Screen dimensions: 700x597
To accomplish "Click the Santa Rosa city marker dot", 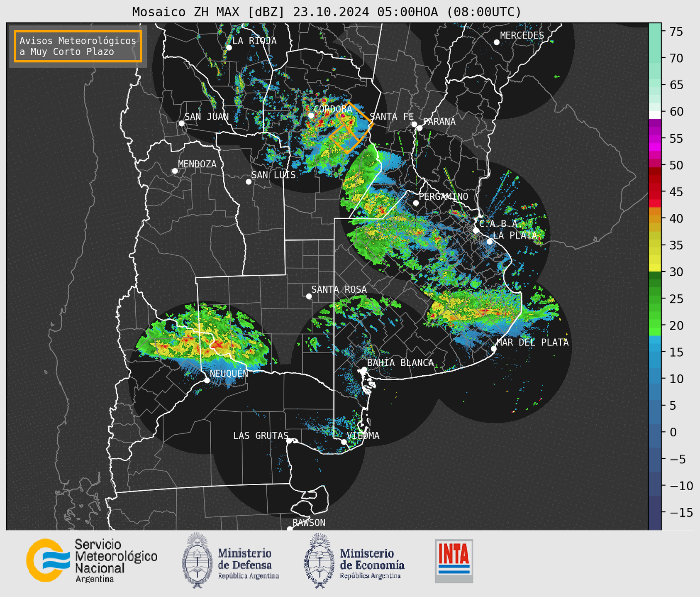I will coord(309,296).
